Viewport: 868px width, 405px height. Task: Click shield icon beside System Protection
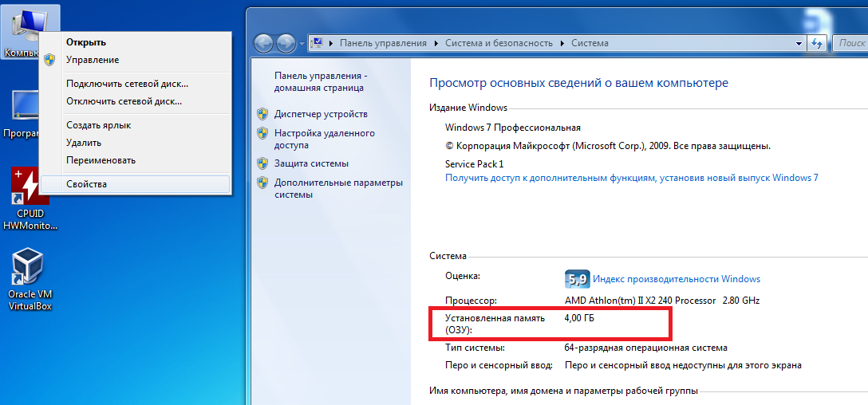[262, 163]
